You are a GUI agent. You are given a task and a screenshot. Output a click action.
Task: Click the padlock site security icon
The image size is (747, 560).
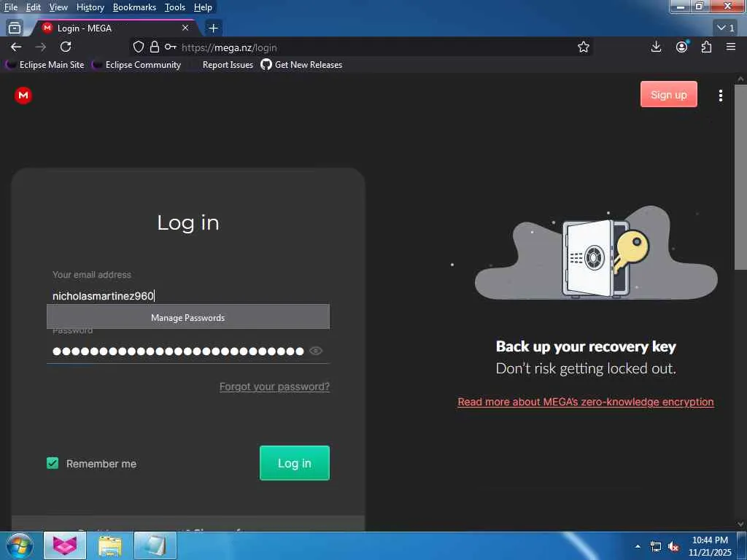(155, 47)
